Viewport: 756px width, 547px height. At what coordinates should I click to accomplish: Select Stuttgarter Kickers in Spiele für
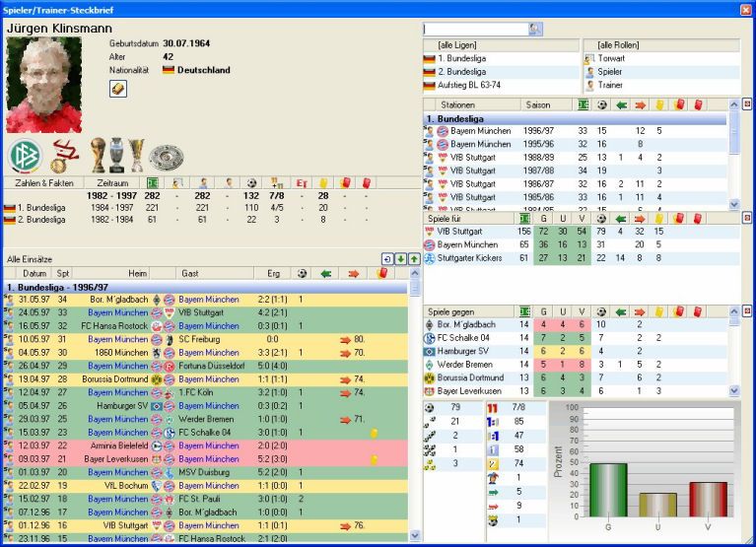(581, 258)
